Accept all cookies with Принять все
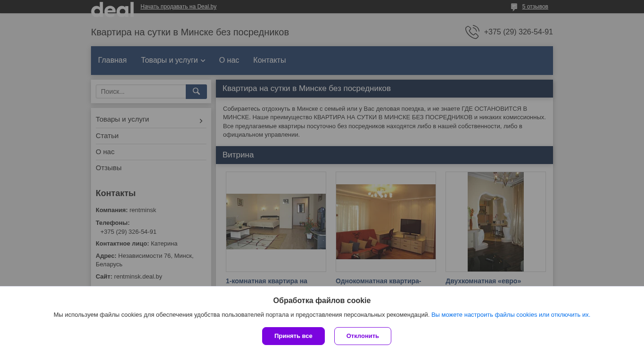Image resolution: width=644 pixels, height=362 pixels. (293, 336)
